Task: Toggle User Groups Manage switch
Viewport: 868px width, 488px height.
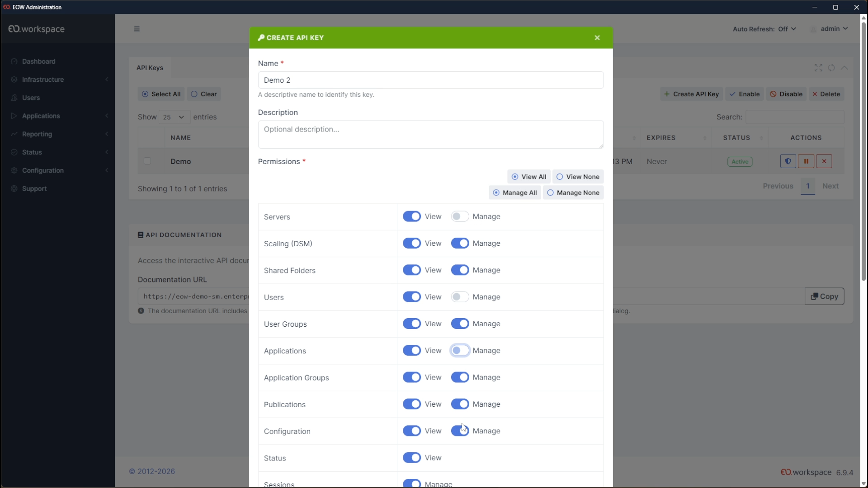Action: coord(460,324)
